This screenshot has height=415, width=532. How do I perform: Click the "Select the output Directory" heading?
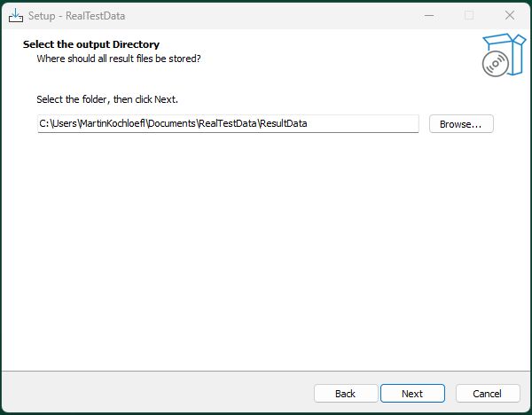(91, 44)
